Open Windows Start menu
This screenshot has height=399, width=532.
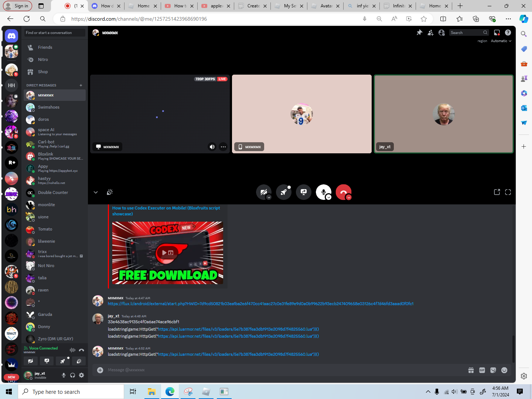pos(9,392)
